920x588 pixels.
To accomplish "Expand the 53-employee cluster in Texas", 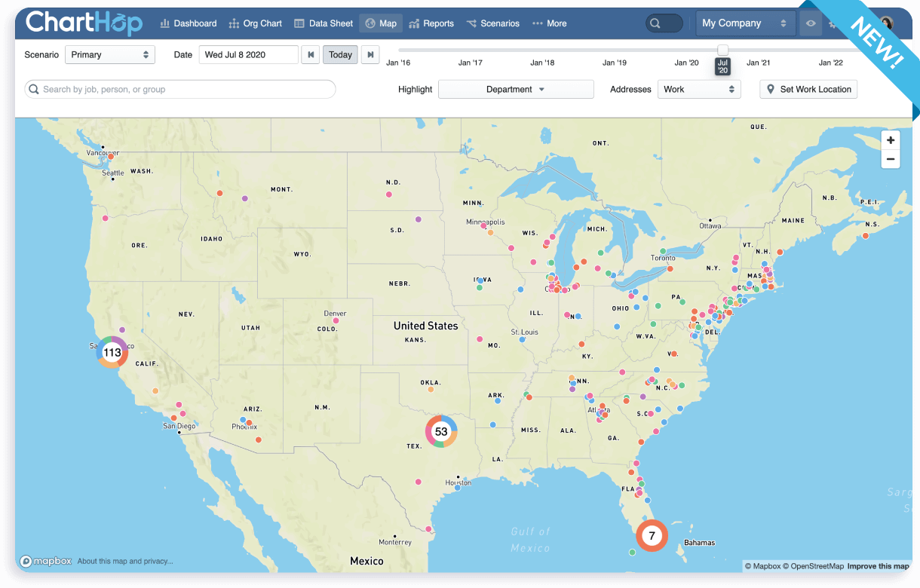I will tap(441, 432).
